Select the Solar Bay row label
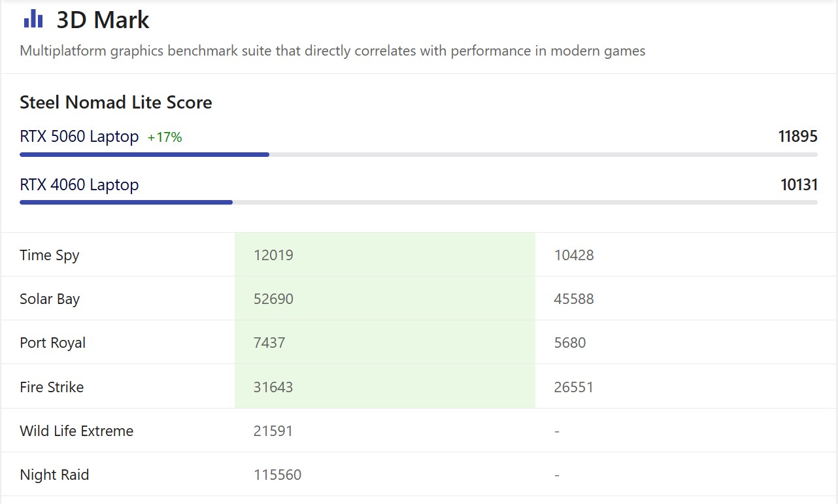Viewport: 838px width, 504px height. [50, 299]
